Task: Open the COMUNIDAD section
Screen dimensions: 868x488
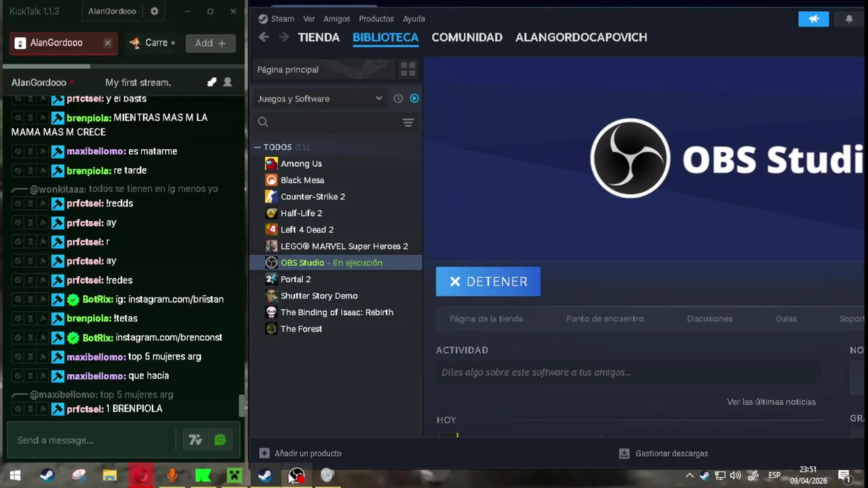Action: [467, 37]
